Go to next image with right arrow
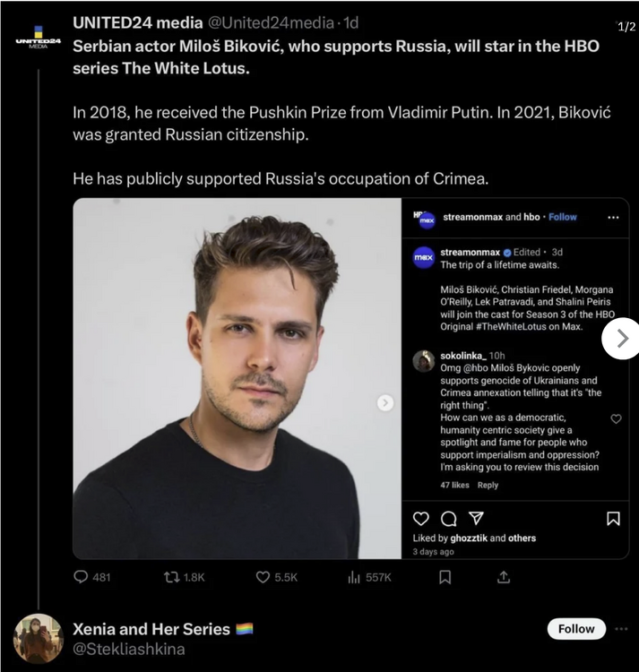The height and width of the screenshot is (672, 639). [622, 338]
